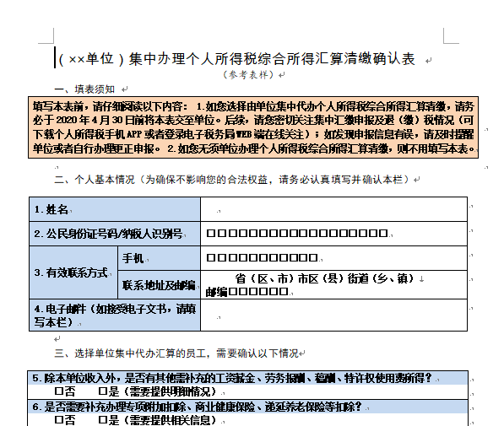
Task: Check the 否 box under question 6
Action: pyautogui.click(x=59, y=419)
